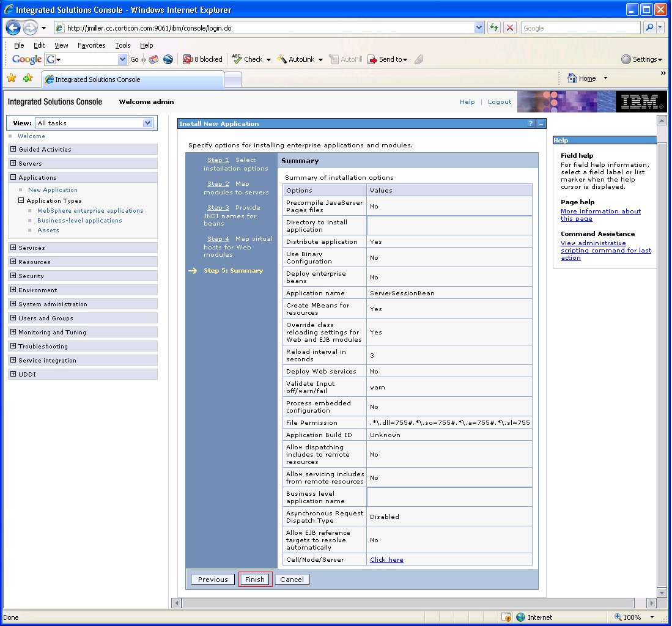This screenshot has width=672, height=626.
Task: Click the Google toolbar Go button
Action: pyautogui.click(x=134, y=59)
